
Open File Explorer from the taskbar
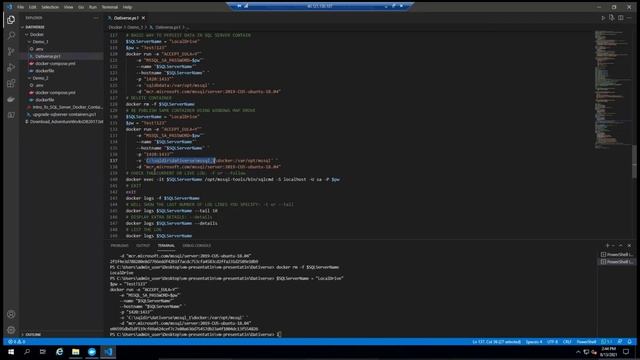[76, 351]
